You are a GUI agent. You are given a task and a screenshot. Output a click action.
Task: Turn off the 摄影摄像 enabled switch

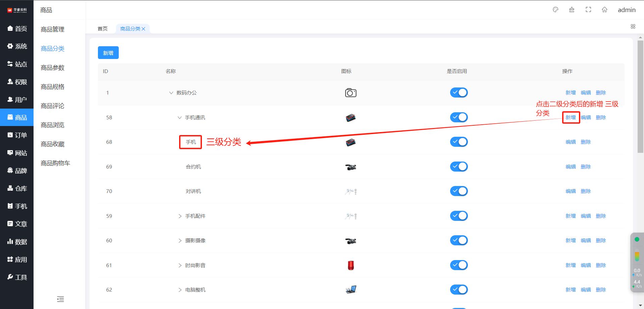pyautogui.click(x=459, y=240)
